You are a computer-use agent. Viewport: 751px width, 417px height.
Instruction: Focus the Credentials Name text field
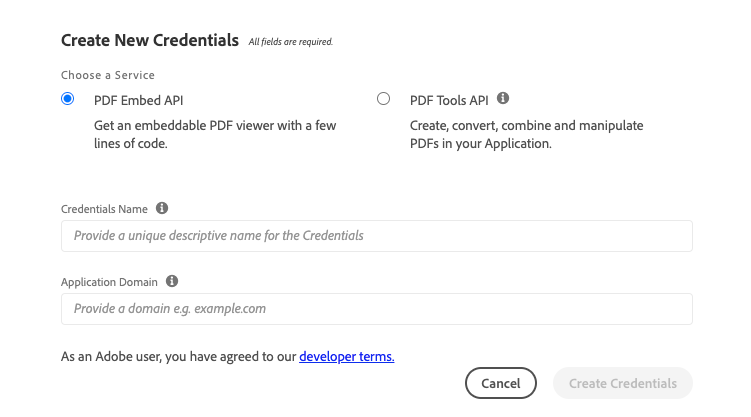(376, 236)
